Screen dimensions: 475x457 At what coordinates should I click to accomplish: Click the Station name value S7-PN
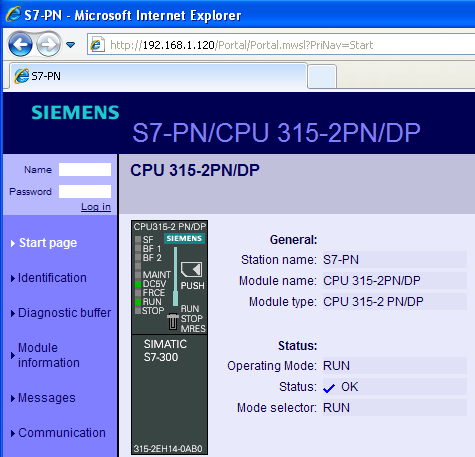point(341,260)
